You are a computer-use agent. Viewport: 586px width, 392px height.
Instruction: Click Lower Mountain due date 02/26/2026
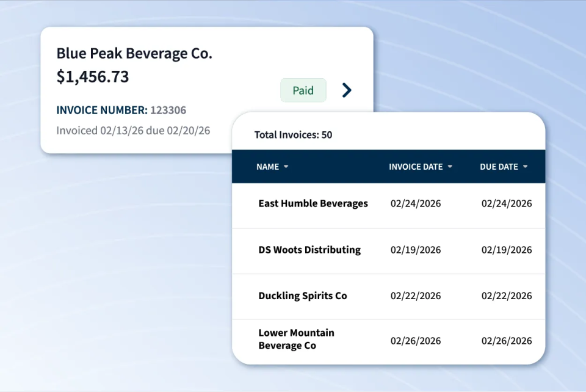click(x=507, y=341)
